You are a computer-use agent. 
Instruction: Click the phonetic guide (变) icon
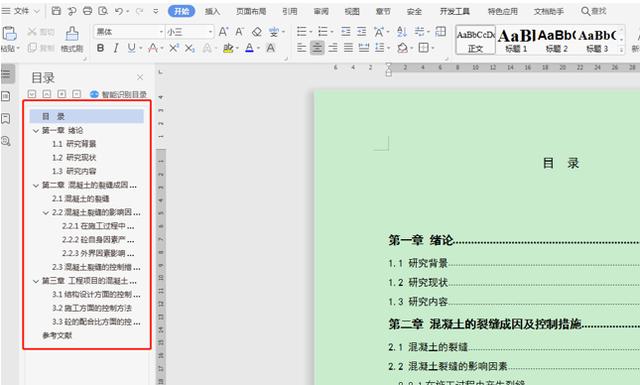(273, 31)
